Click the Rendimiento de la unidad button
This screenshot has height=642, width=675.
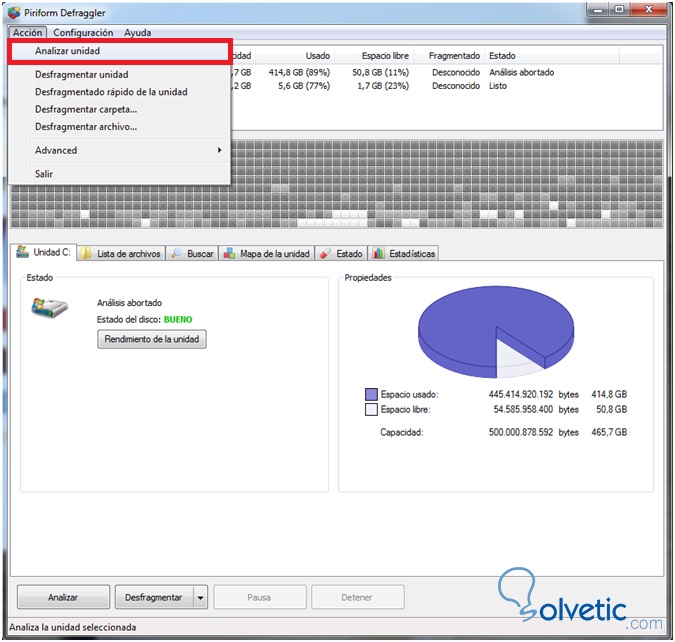pos(152,339)
